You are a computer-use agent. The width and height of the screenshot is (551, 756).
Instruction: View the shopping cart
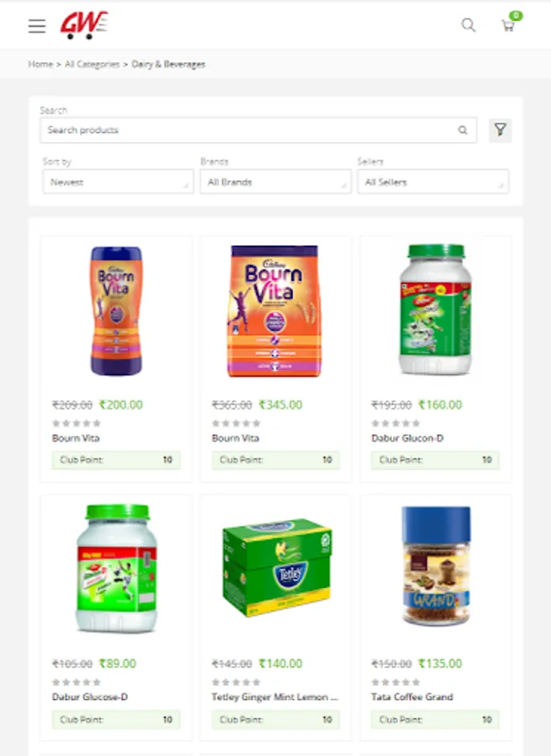[x=508, y=25]
